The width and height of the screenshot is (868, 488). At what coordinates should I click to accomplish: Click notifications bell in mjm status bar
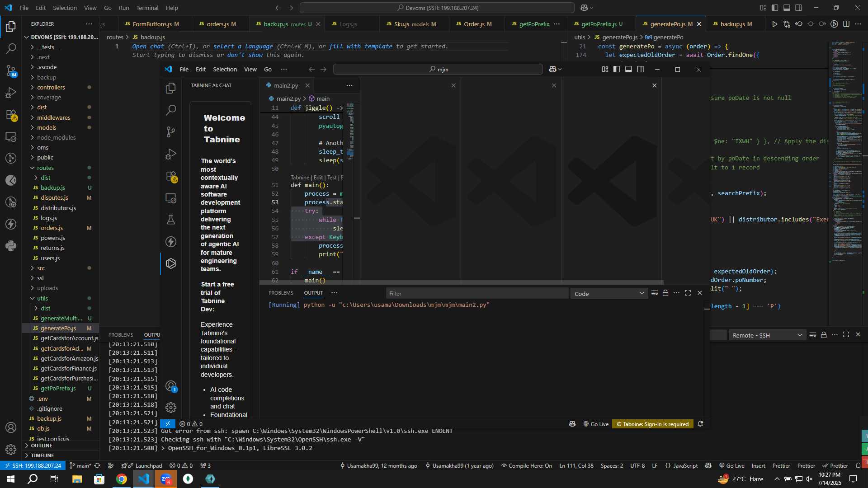click(x=700, y=424)
